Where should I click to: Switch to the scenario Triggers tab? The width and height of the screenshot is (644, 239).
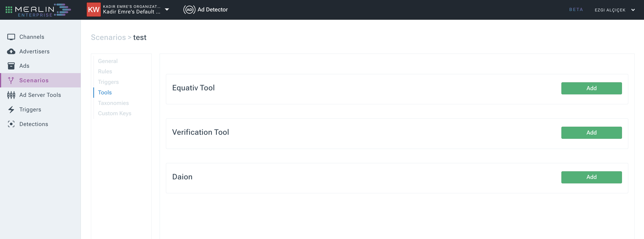point(108,82)
